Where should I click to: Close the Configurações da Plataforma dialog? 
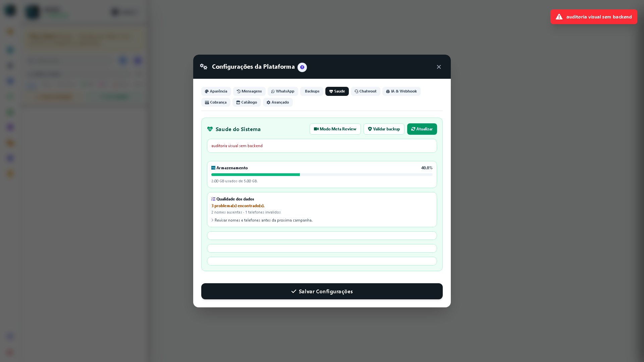click(439, 67)
